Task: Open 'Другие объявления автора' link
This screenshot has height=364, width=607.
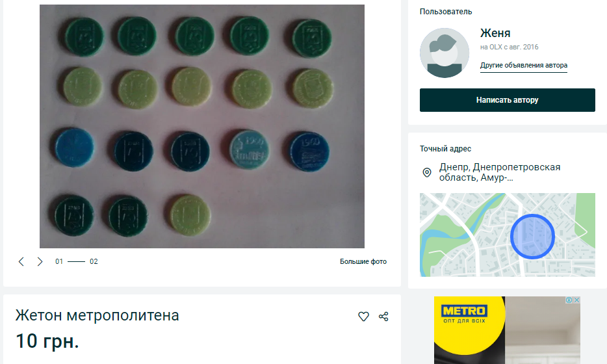Action: [523, 66]
